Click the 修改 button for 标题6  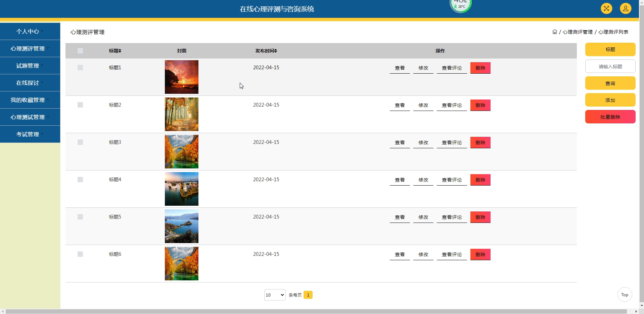[423, 254]
